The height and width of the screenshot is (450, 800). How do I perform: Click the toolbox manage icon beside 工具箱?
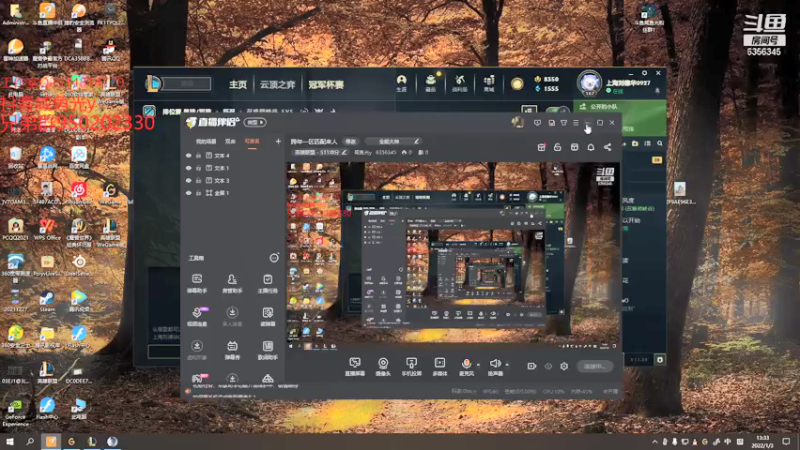click(274, 258)
